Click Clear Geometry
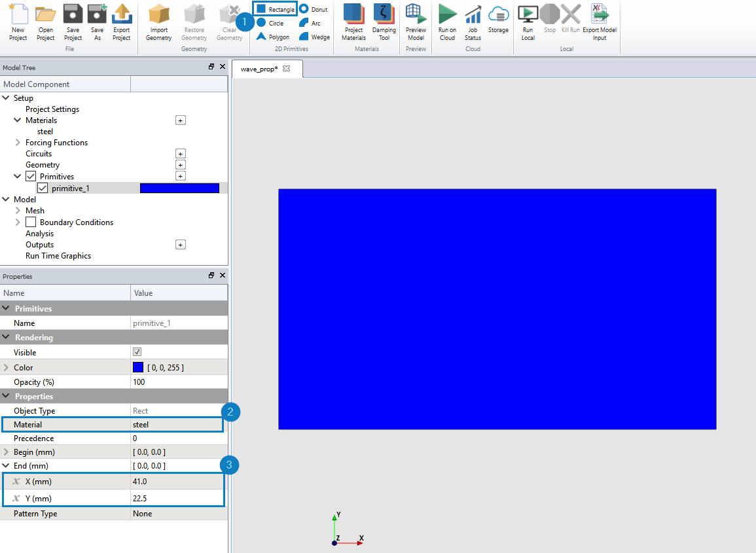Image resolution: width=756 pixels, height=553 pixels. click(x=230, y=22)
